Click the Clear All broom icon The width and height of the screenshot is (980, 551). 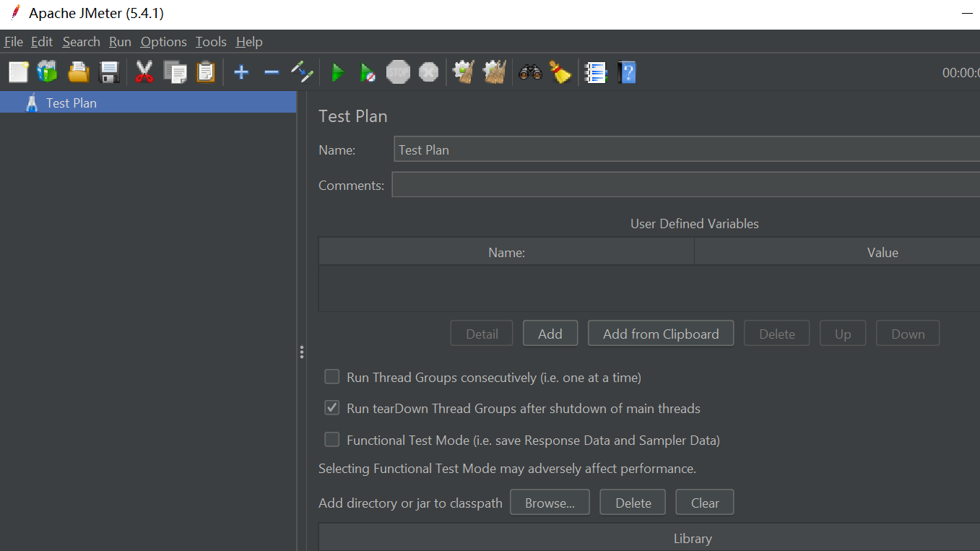560,72
